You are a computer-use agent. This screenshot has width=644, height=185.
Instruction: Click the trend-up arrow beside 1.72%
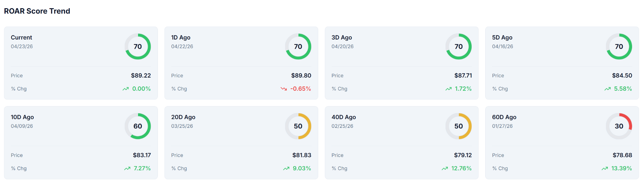[x=448, y=89]
